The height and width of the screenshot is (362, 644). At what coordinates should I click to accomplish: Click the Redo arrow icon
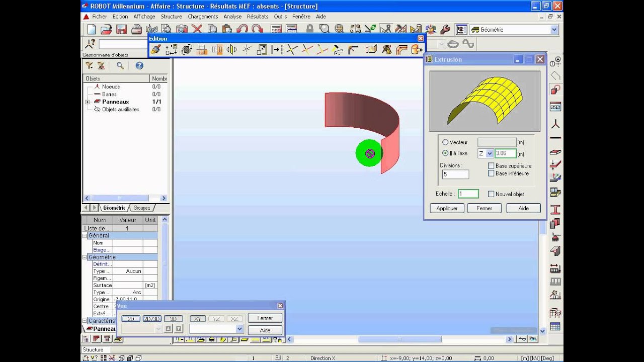(257, 30)
